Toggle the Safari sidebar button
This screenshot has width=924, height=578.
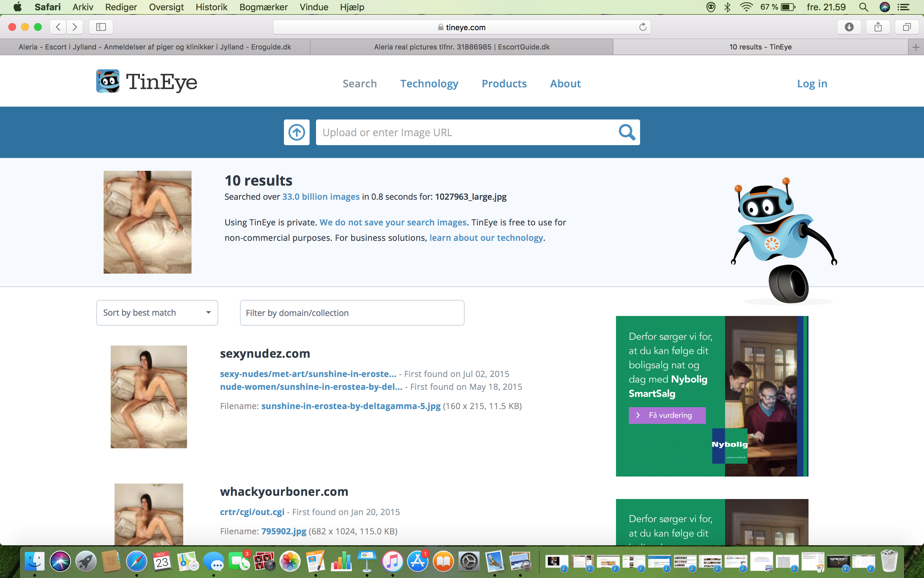tap(101, 27)
